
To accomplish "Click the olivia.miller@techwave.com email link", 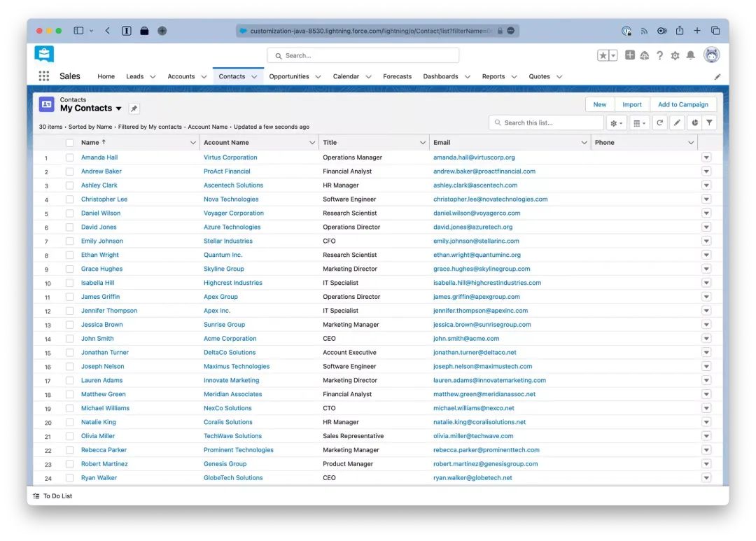I will click(x=473, y=436).
